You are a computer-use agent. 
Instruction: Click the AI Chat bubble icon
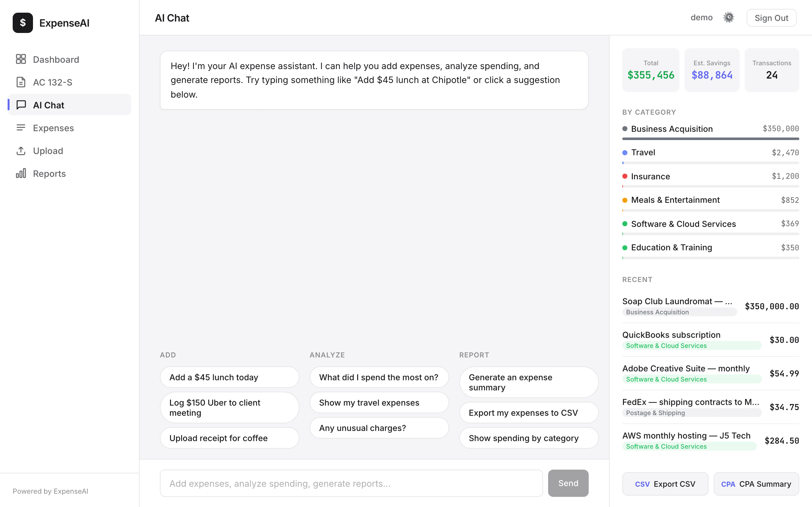pyautogui.click(x=21, y=105)
